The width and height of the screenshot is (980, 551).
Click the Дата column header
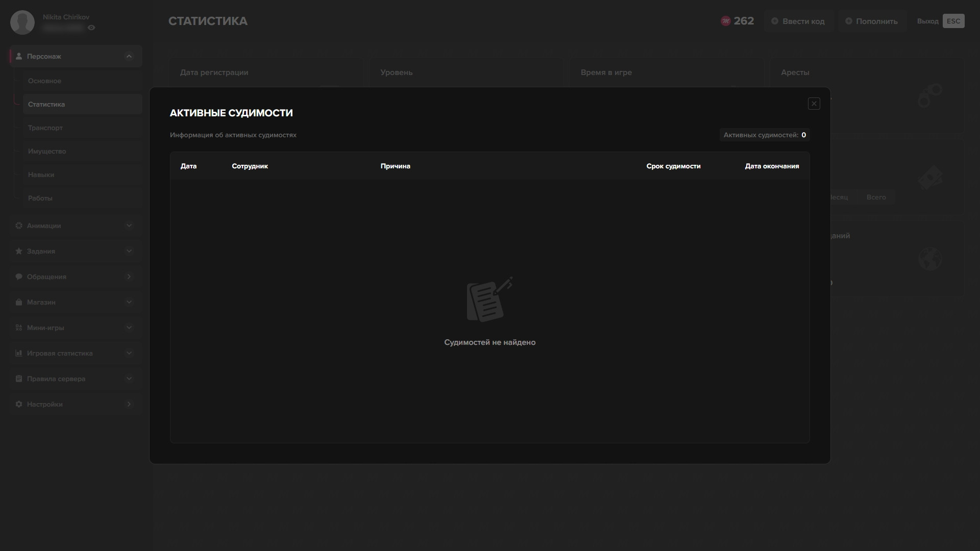(x=188, y=166)
